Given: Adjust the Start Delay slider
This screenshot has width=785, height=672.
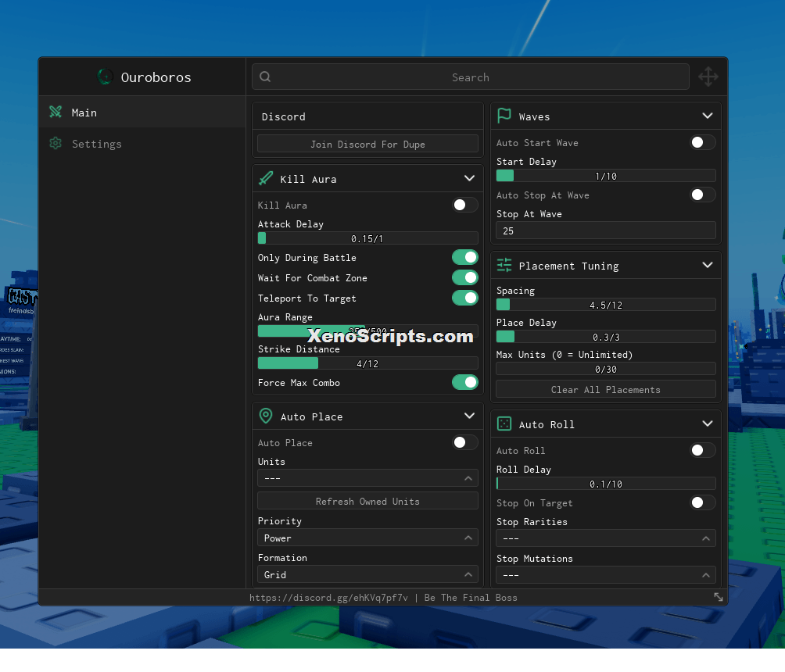Looking at the screenshot, I should pos(606,176).
